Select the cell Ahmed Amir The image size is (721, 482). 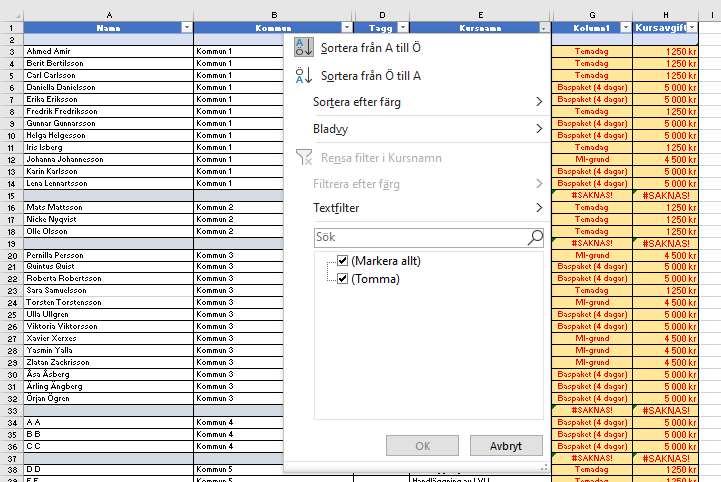click(x=109, y=51)
